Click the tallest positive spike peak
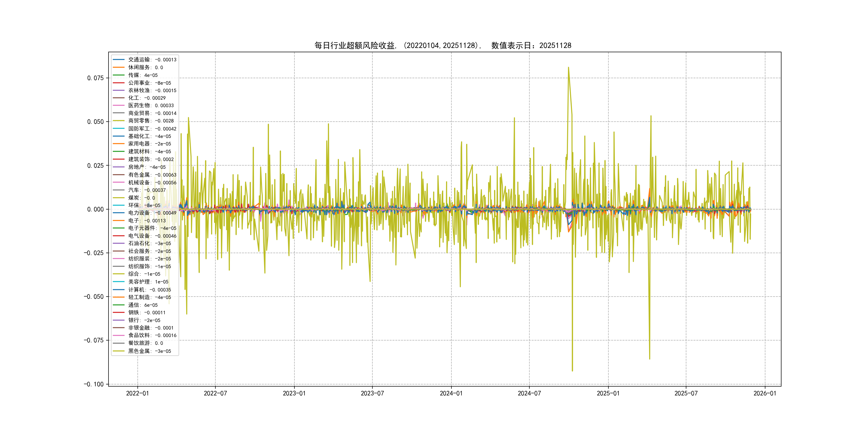 pos(568,68)
